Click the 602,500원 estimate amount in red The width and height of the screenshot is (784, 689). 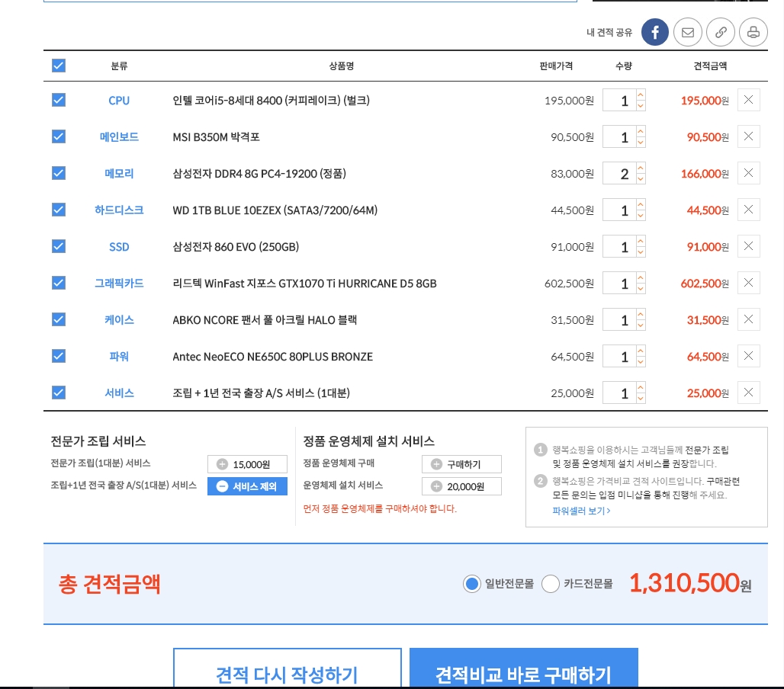[x=705, y=284]
